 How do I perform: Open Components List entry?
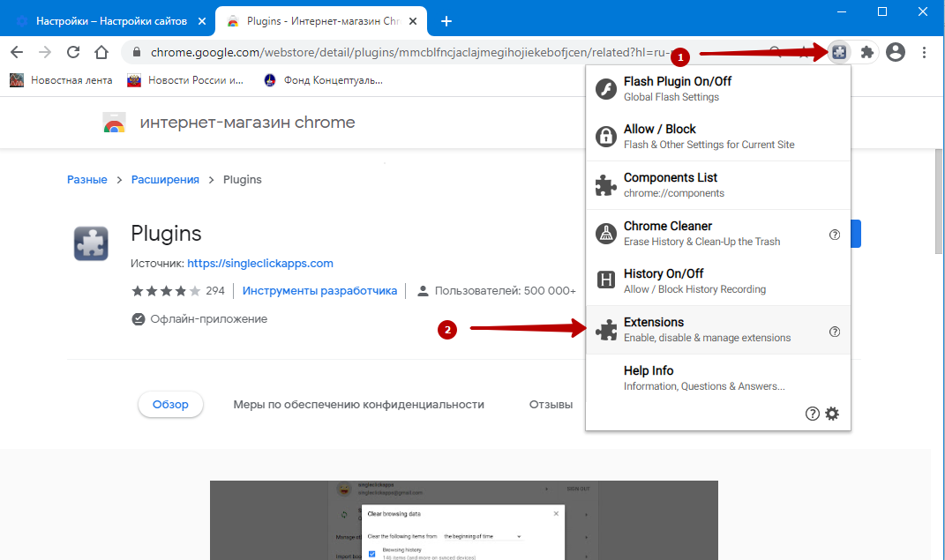tap(670, 184)
